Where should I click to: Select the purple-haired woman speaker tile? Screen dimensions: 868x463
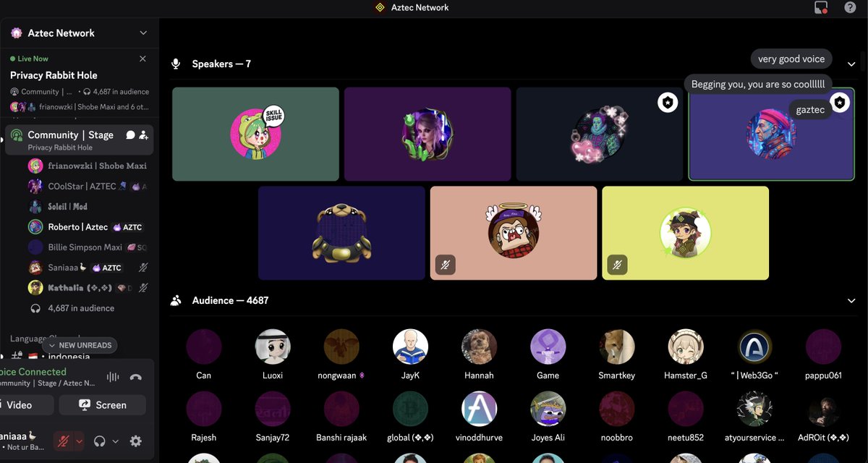[x=427, y=134]
